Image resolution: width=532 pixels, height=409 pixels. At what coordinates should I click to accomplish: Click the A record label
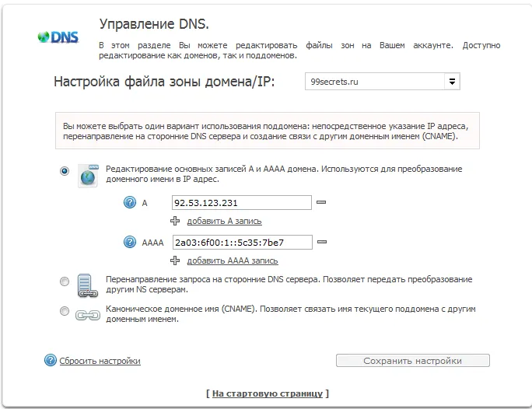tap(145, 203)
